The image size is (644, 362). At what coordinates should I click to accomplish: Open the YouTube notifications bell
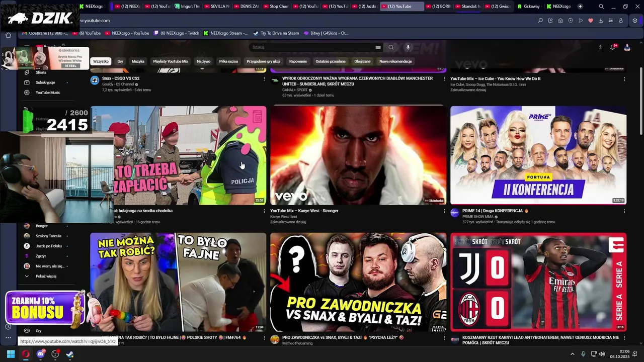tap(613, 47)
